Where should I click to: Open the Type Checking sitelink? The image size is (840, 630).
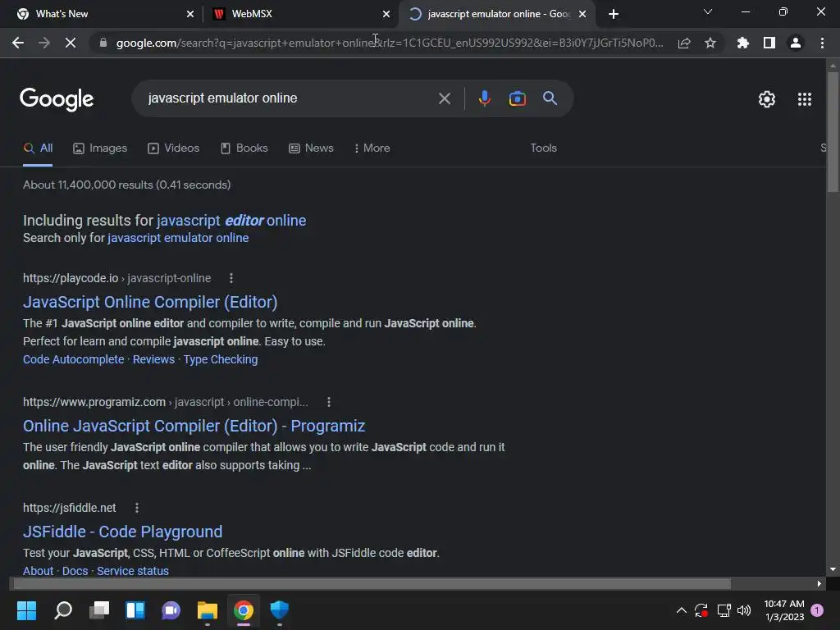coord(221,359)
